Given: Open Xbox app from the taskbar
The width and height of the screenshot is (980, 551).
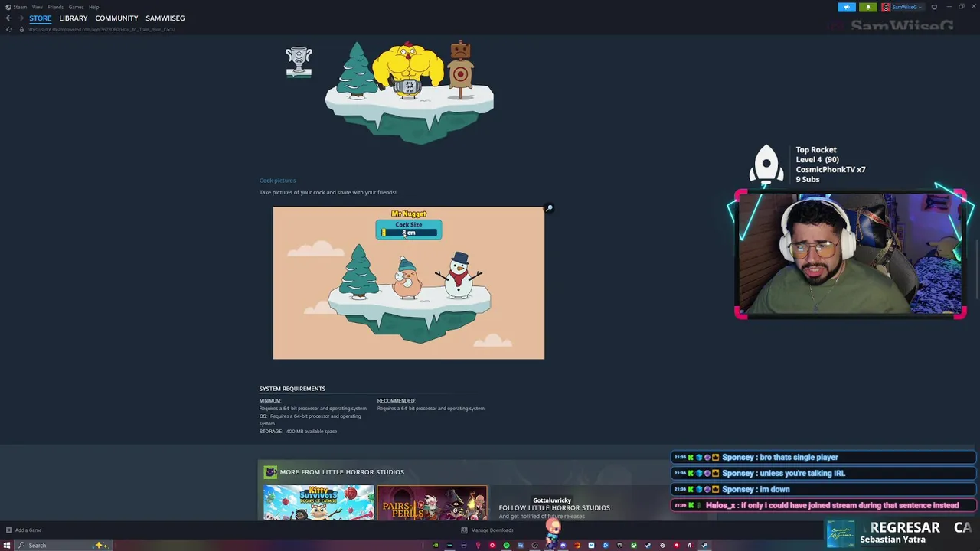Looking at the screenshot, I should click(x=633, y=546).
